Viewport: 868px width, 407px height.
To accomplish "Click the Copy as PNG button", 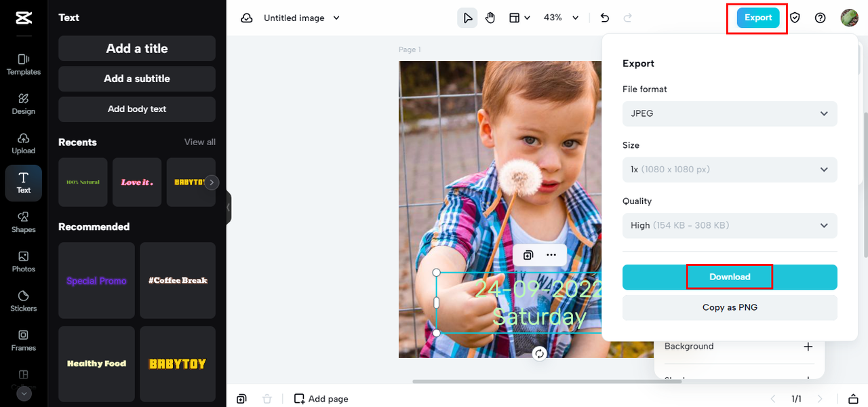I will (730, 307).
